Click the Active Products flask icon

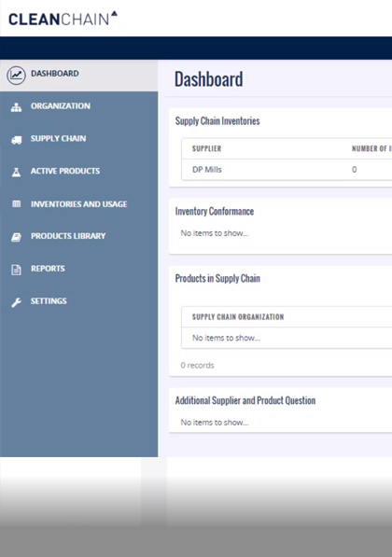[x=16, y=173]
